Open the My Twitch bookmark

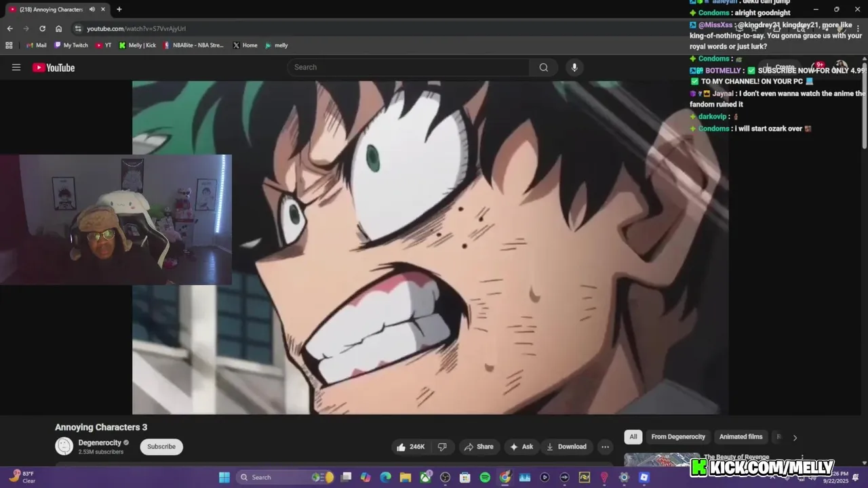pos(71,45)
